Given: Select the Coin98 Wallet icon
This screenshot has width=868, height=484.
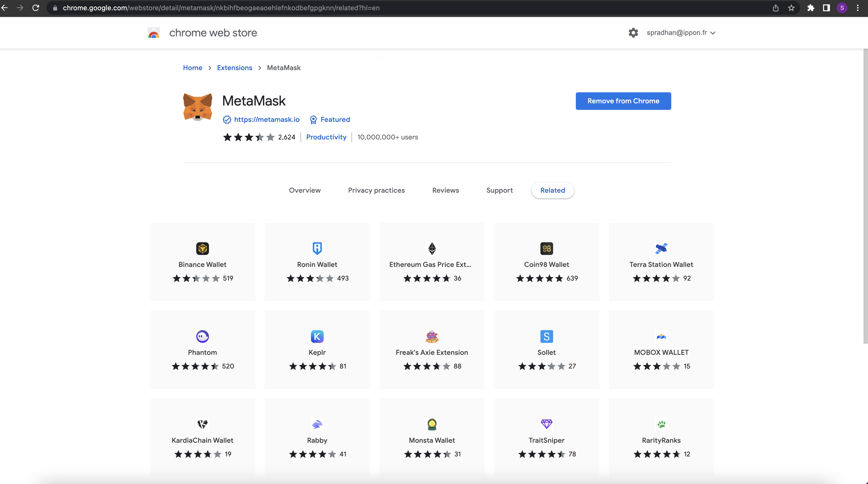Looking at the screenshot, I should point(546,248).
